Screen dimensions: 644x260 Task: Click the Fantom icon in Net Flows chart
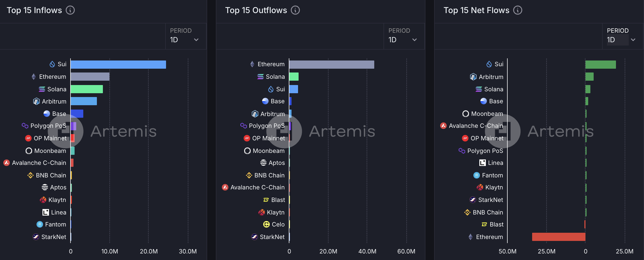click(x=477, y=175)
